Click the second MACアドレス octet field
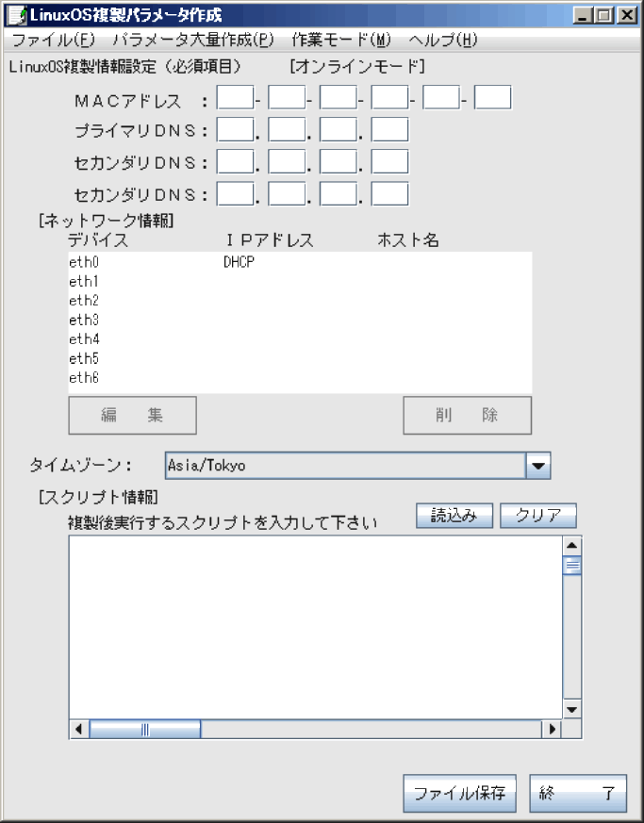 [287, 98]
